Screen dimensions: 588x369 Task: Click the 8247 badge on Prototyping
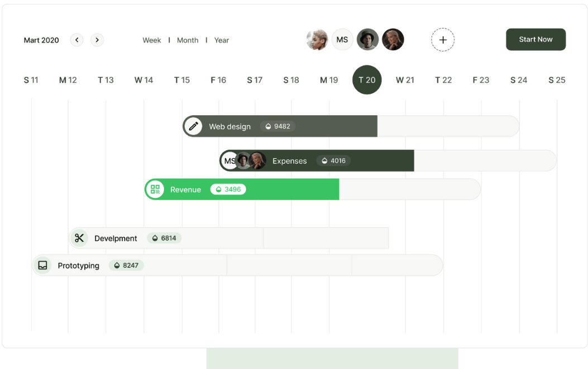(126, 266)
